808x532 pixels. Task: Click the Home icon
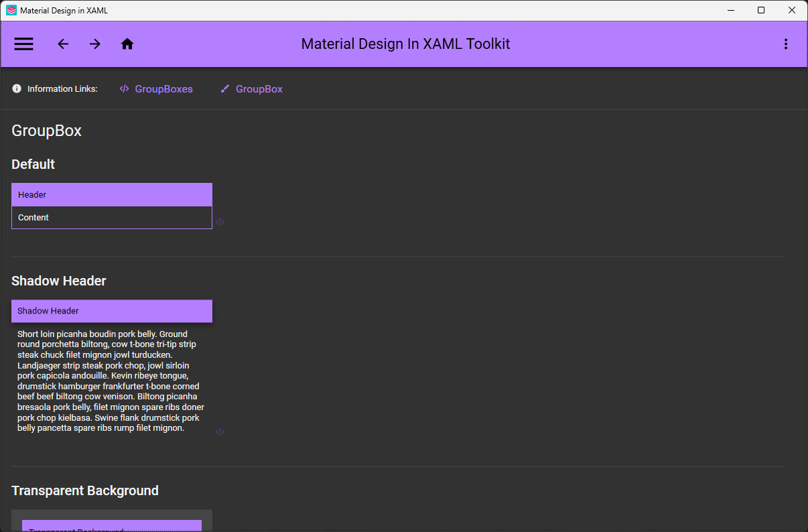coord(127,44)
